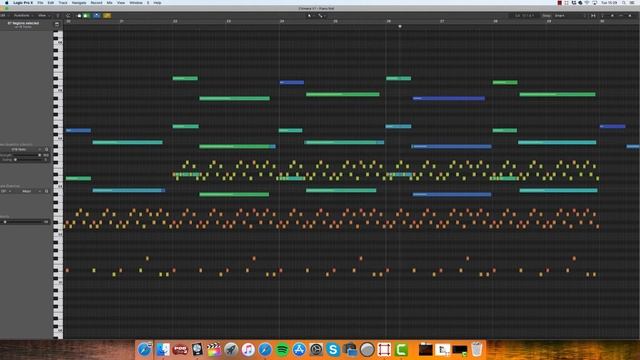Open the Mix menu
The image size is (640, 360).
pos(109,3)
